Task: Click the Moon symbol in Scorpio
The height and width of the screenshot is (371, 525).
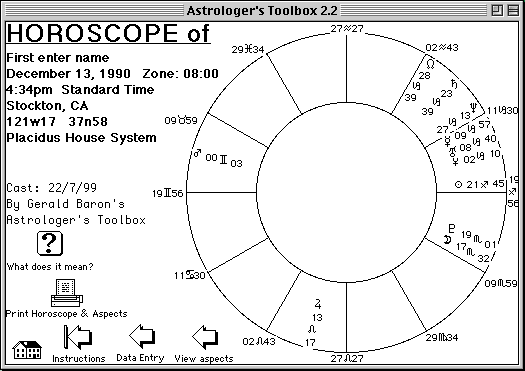Action: point(447,240)
